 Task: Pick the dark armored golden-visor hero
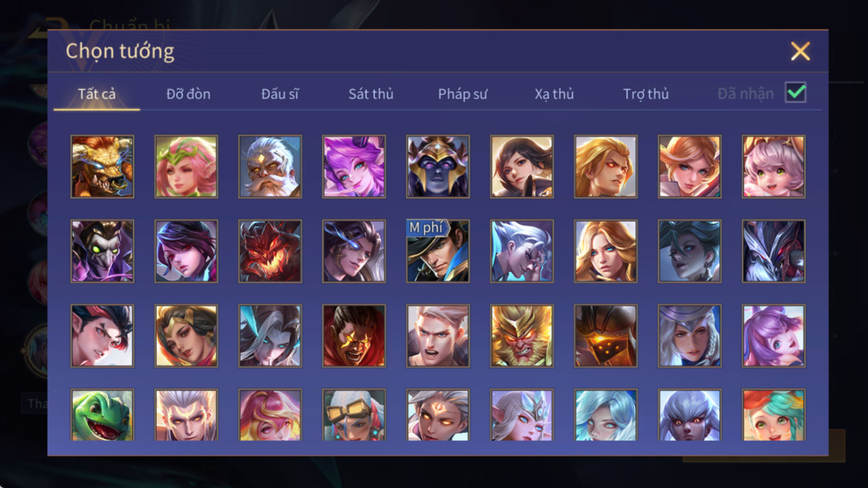pos(606,336)
